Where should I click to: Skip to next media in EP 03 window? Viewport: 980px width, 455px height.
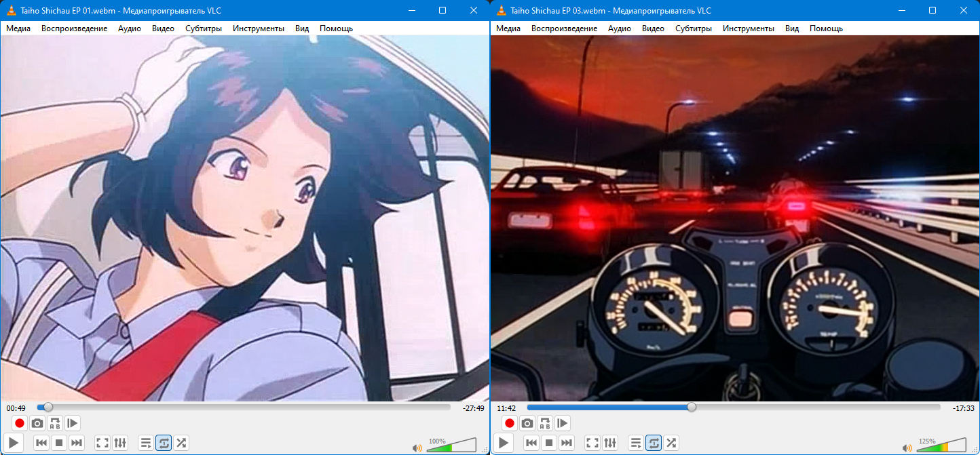pyautogui.click(x=567, y=443)
